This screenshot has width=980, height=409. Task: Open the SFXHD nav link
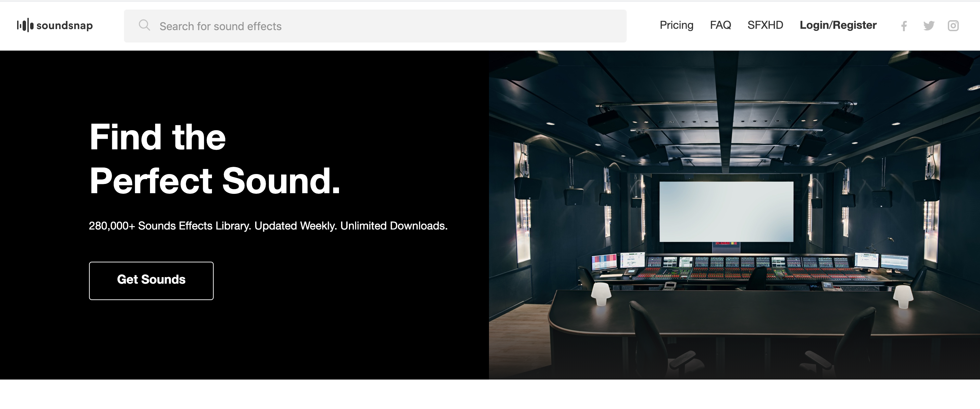point(765,25)
